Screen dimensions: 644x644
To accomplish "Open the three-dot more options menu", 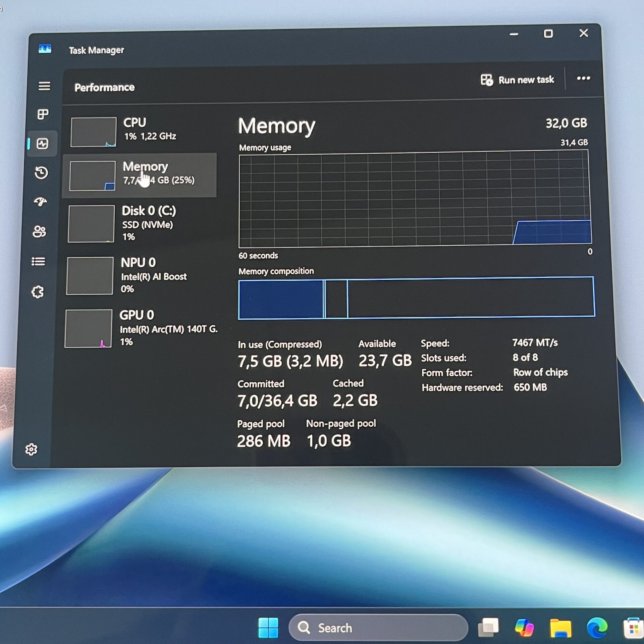I will pos(583,78).
